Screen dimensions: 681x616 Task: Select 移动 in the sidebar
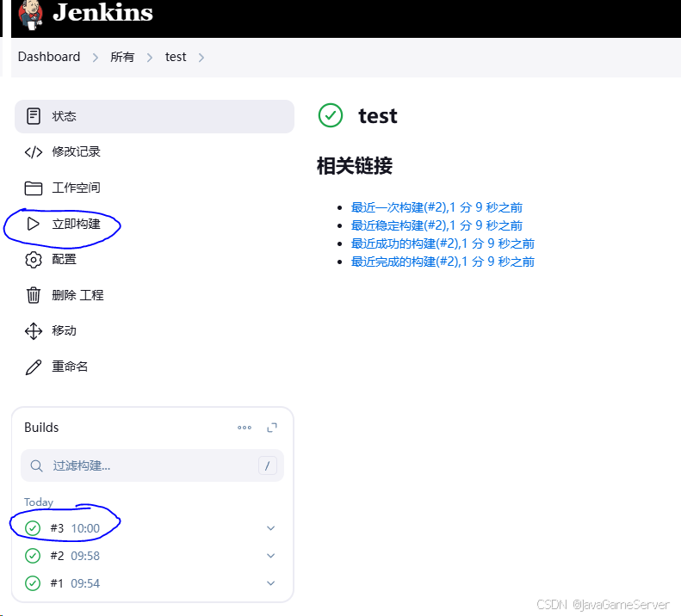coord(64,330)
